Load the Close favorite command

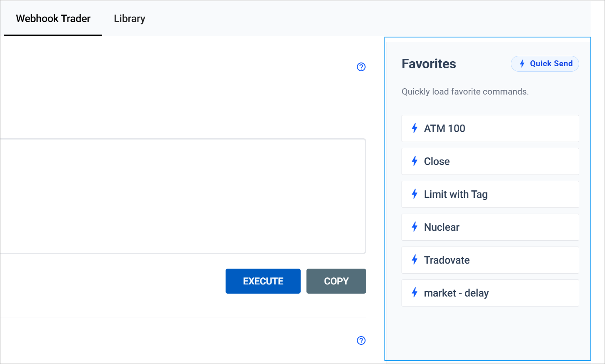point(490,161)
